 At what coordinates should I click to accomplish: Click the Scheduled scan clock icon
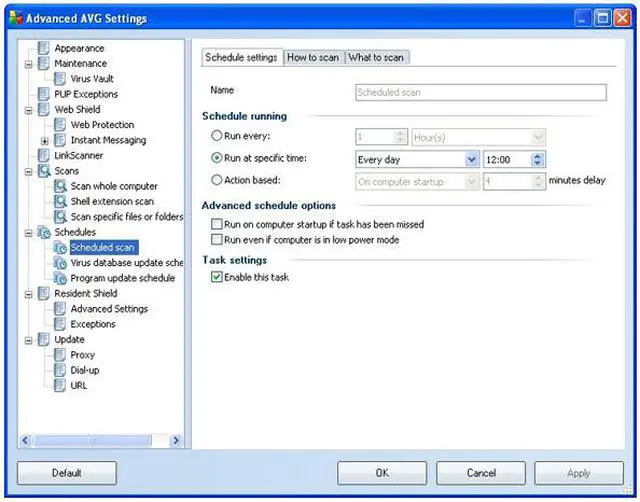60,247
